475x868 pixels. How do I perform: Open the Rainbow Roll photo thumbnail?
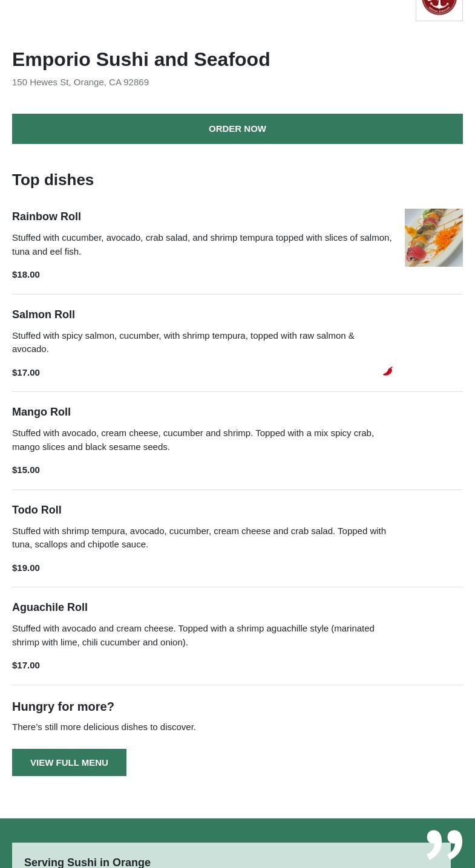pyautogui.click(x=433, y=238)
